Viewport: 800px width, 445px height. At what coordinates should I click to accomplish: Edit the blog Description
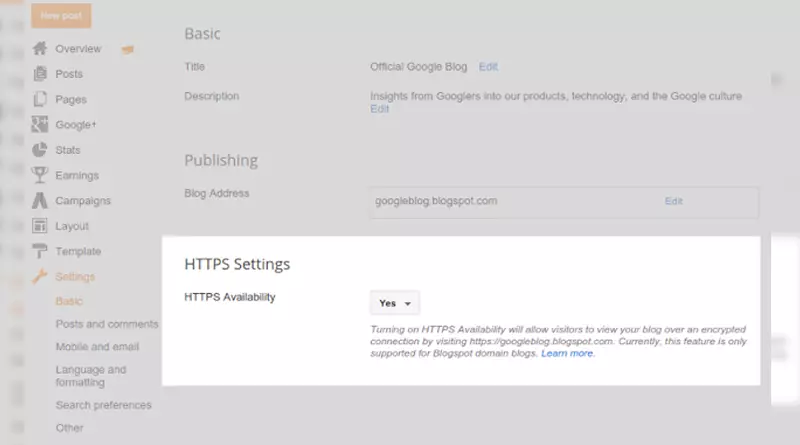click(380, 109)
